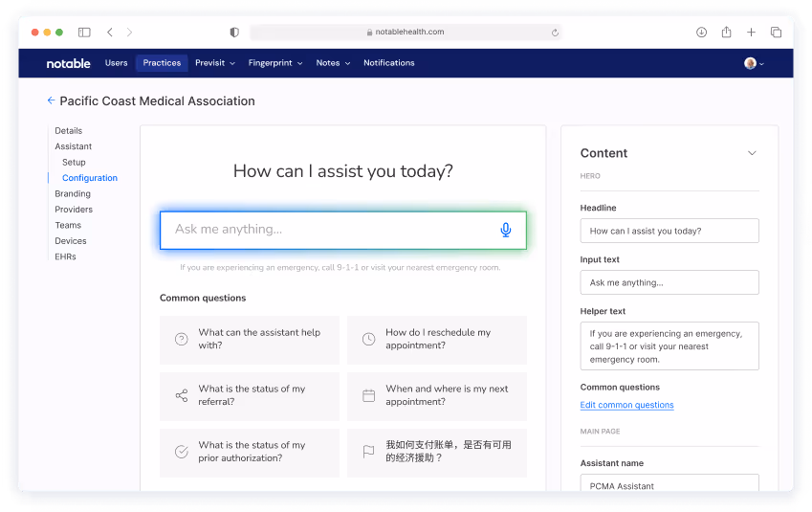Open Setup under Assistant
The image size is (812, 512).
pyautogui.click(x=74, y=162)
